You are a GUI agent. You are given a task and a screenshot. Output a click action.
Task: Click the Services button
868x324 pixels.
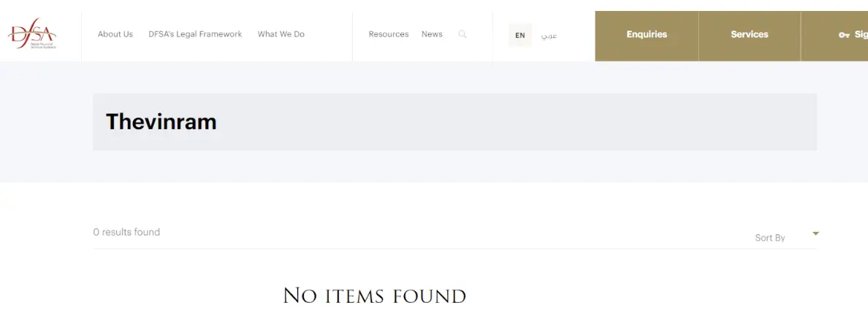point(750,36)
